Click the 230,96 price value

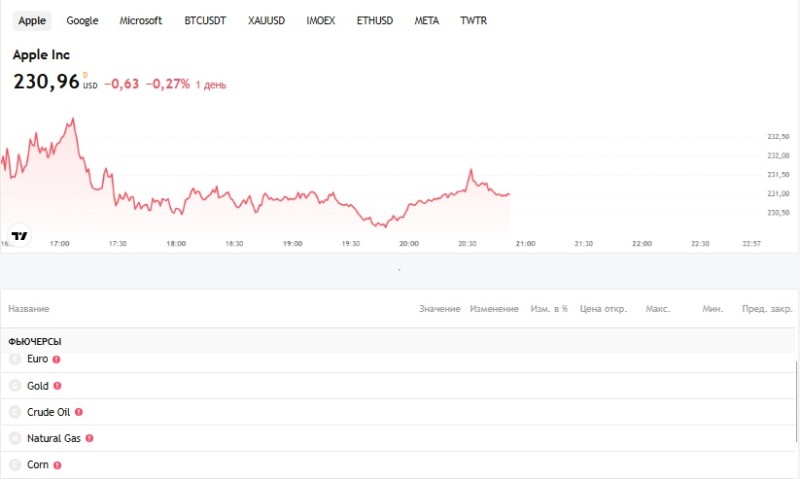coord(46,82)
